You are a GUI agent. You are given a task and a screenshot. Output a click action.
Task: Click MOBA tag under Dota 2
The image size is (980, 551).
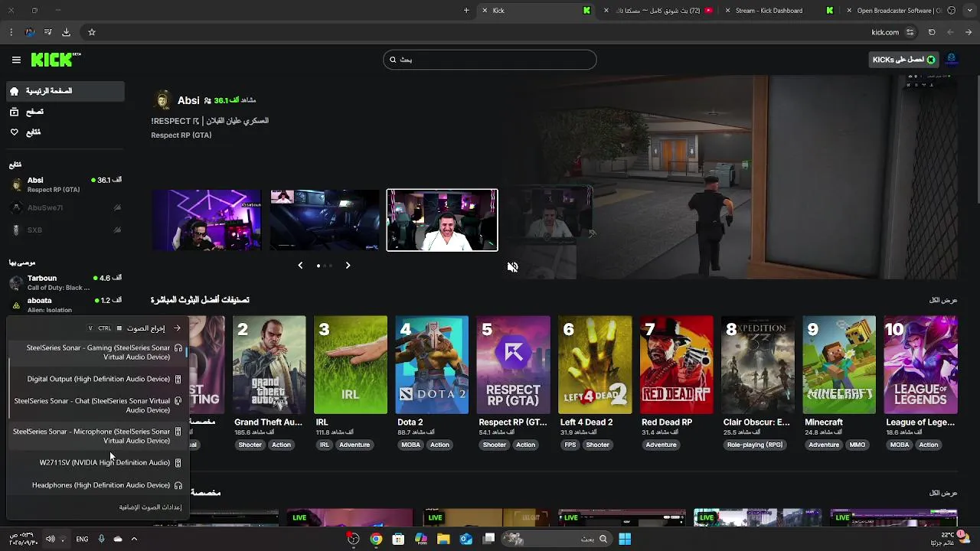tap(411, 445)
